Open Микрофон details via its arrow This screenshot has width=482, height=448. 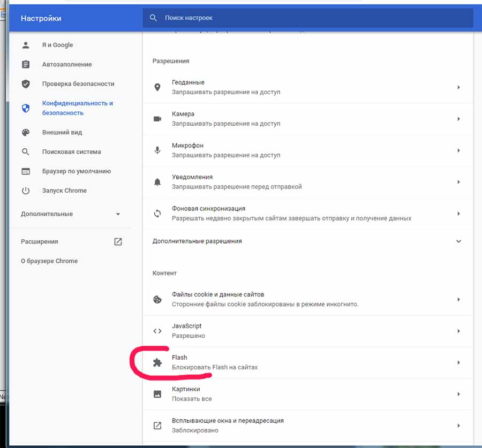click(x=458, y=150)
